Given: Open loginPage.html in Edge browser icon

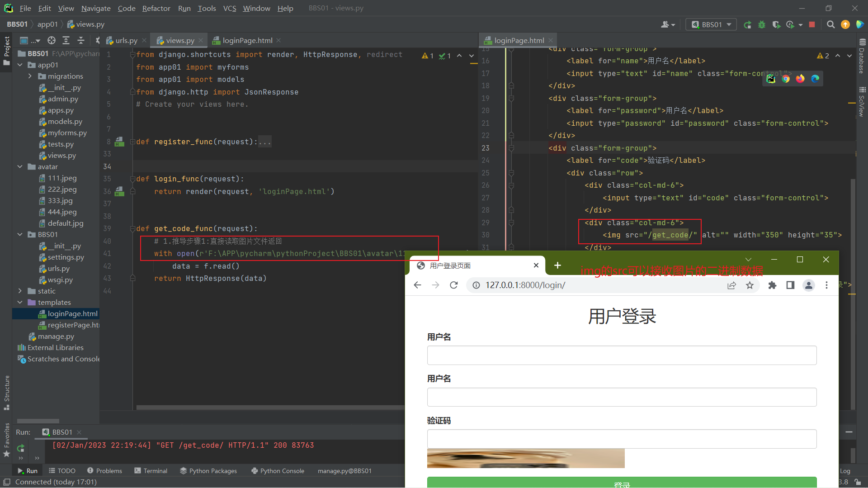Looking at the screenshot, I should [815, 79].
